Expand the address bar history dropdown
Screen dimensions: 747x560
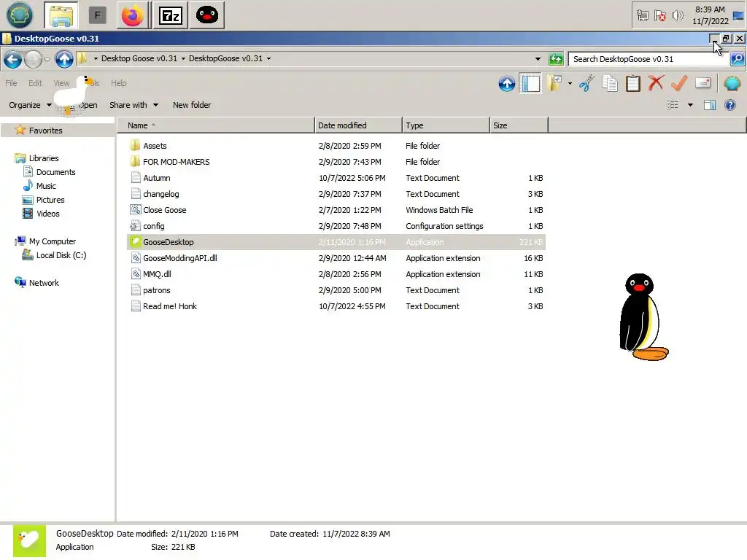(x=538, y=59)
